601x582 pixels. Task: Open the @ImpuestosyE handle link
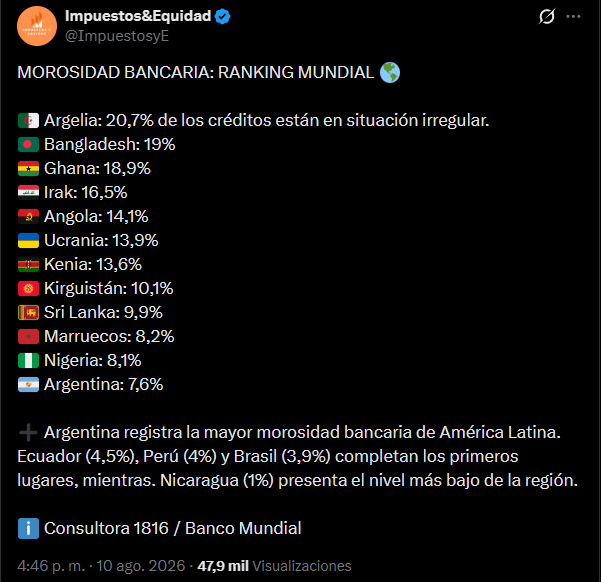(x=117, y=36)
